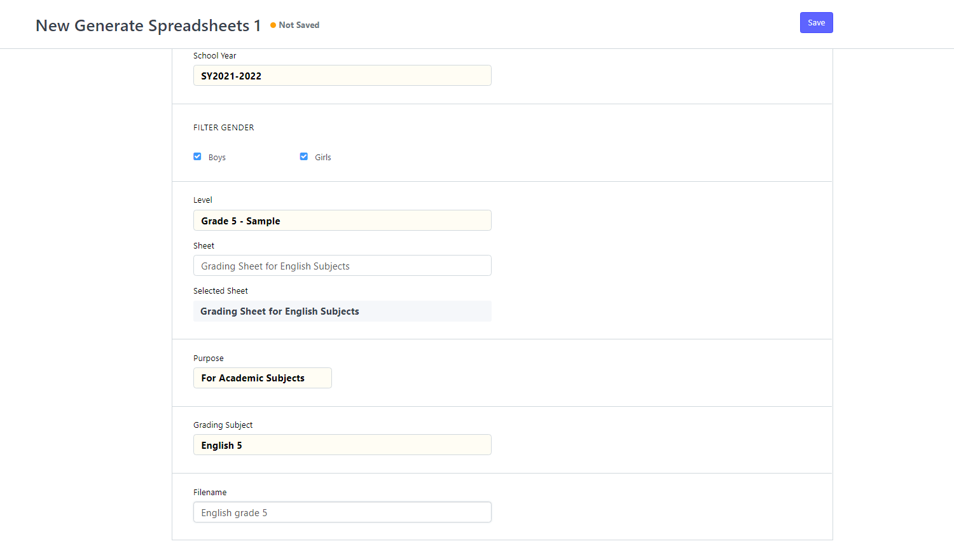Click the orange Not Saved status indicator
Viewport: 954px width, 560px height.
[x=295, y=25]
